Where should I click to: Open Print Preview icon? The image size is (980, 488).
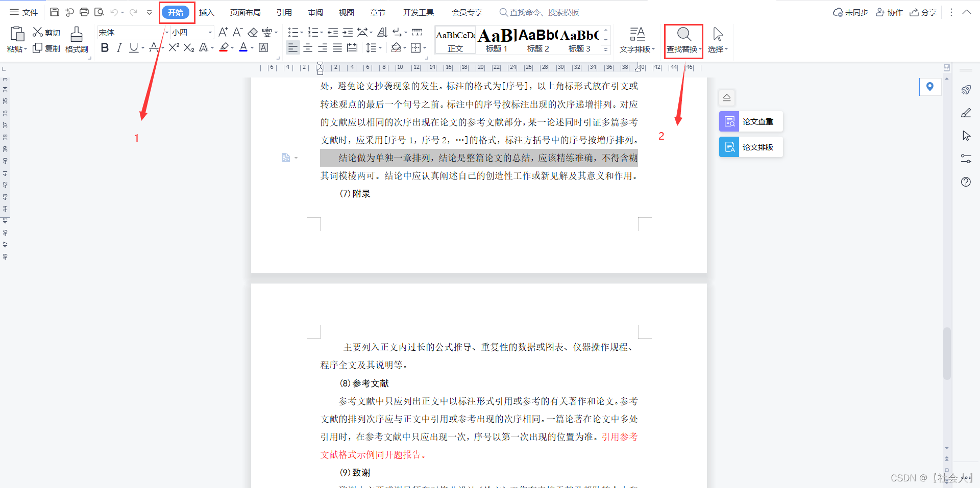(x=100, y=12)
